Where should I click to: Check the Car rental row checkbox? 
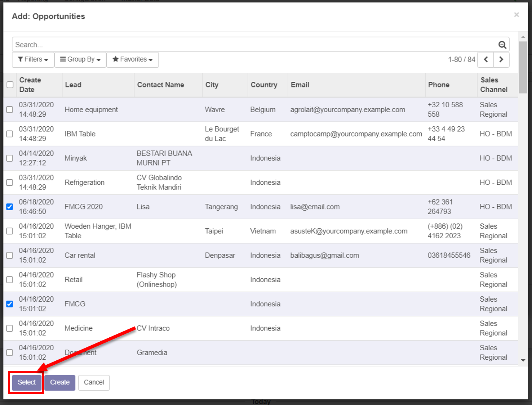[x=10, y=255]
